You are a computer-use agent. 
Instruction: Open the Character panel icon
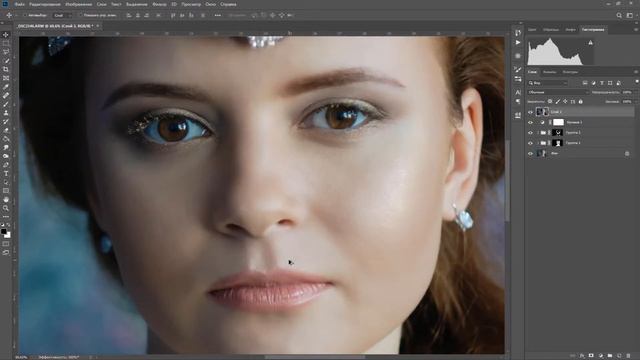518,92
